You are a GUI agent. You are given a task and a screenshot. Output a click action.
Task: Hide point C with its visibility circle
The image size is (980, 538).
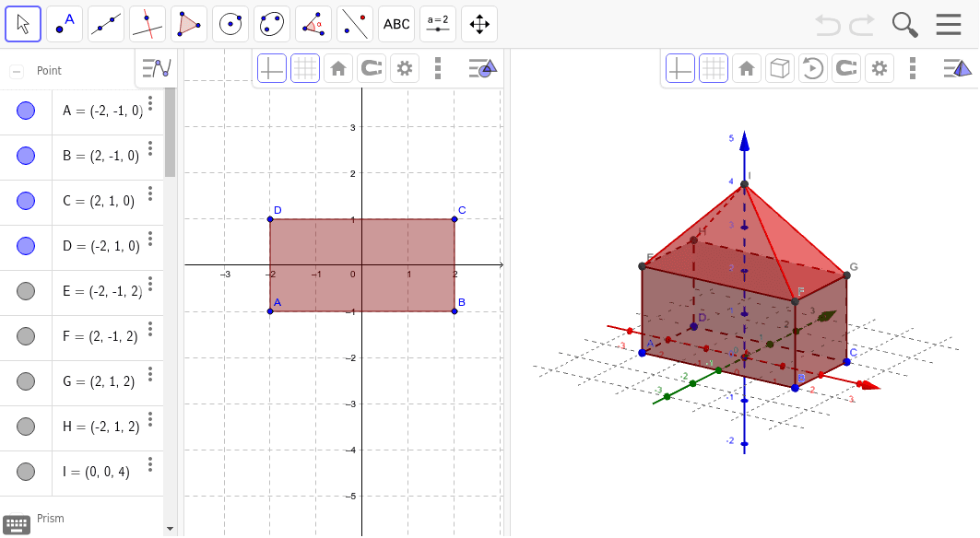[x=26, y=201]
